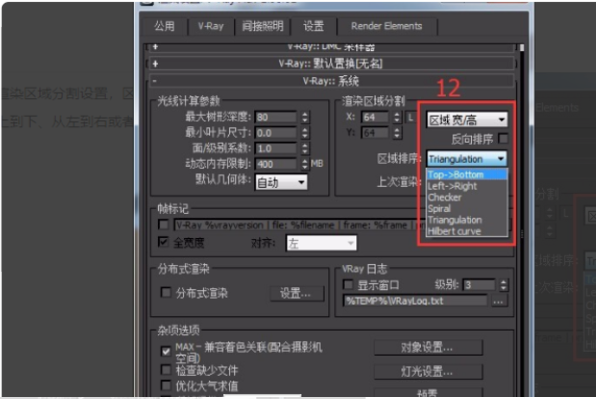Screen dimensions: 596x399
Task: Choose Triangulation from the sequence list
Action: click(x=467, y=220)
